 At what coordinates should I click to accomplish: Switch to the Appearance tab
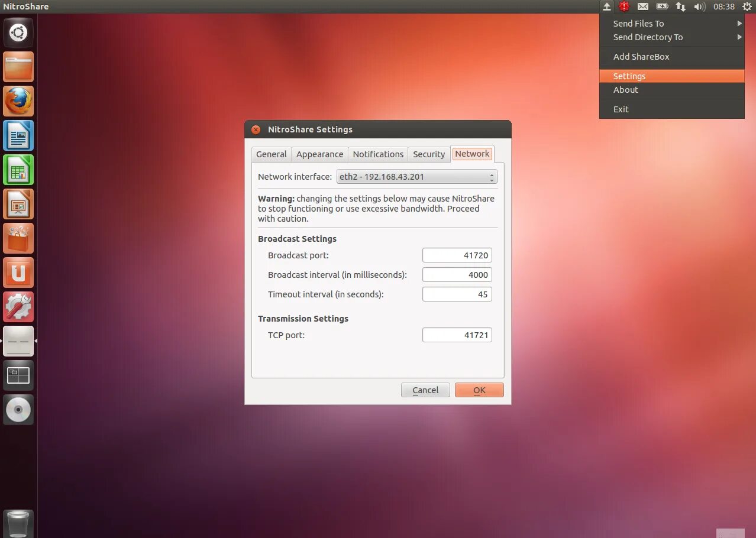(319, 154)
